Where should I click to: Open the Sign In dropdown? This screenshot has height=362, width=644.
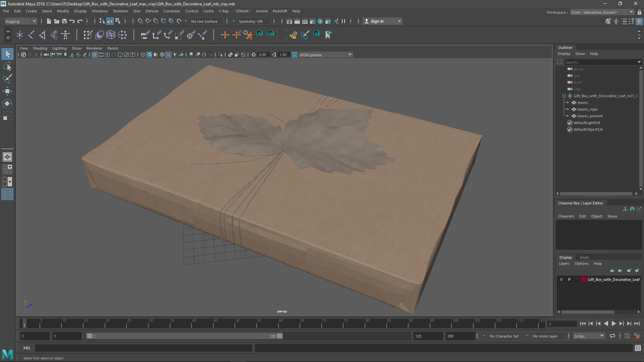tap(382, 21)
